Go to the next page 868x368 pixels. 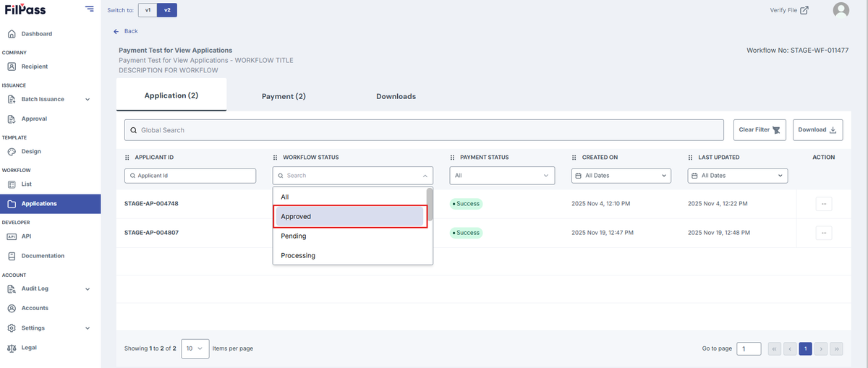click(821, 348)
